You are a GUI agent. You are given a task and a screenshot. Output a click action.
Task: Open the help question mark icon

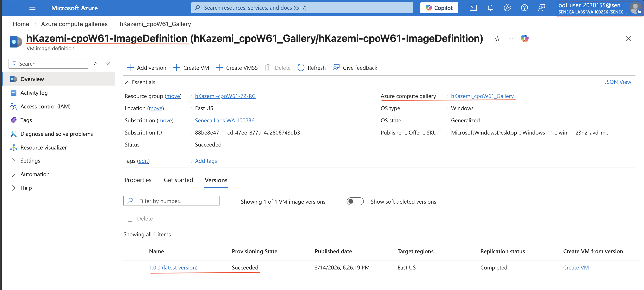point(524,8)
